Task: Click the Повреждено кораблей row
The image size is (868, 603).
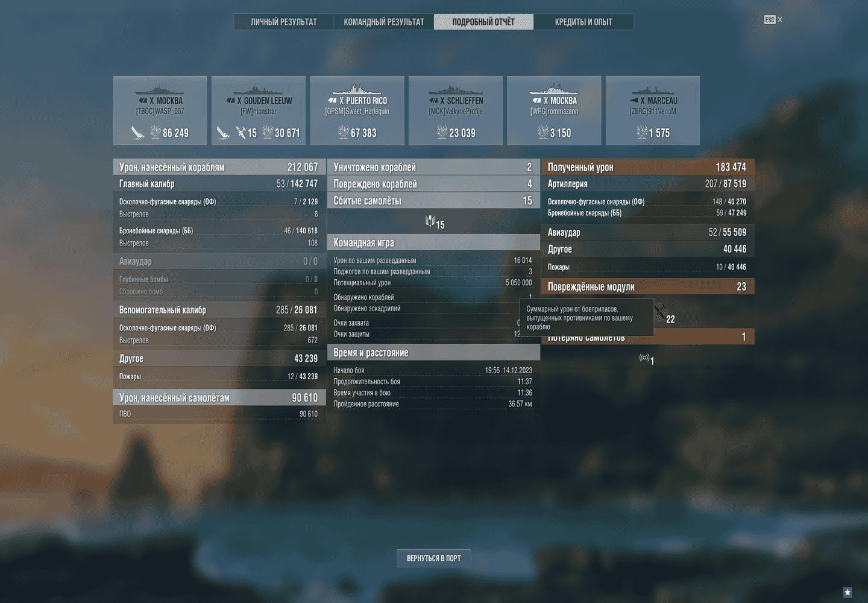Action: click(433, 184)
